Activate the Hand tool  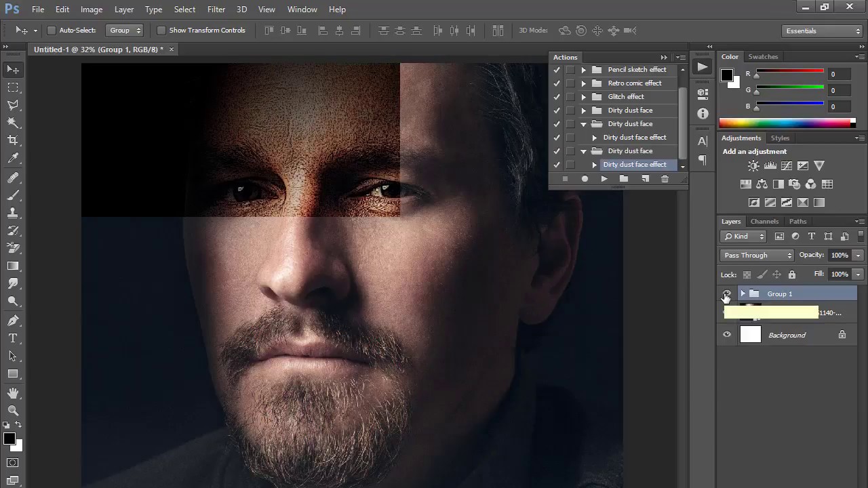click(x=13, y=393)
